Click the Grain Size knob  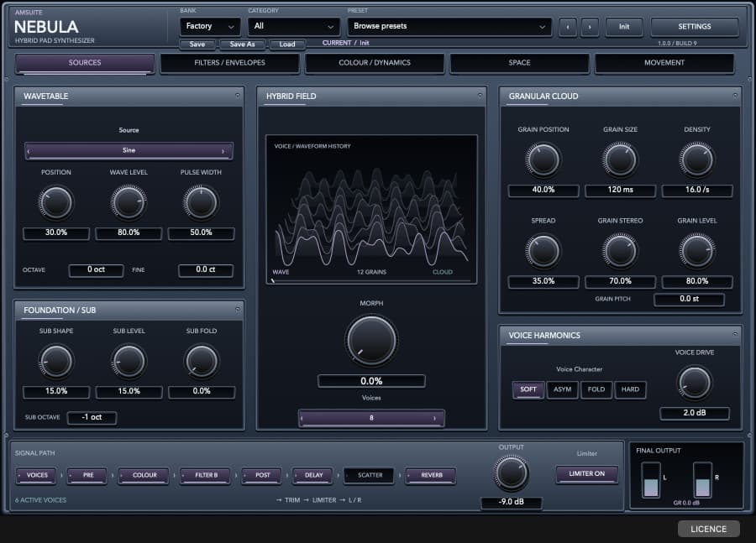(620, 159)
